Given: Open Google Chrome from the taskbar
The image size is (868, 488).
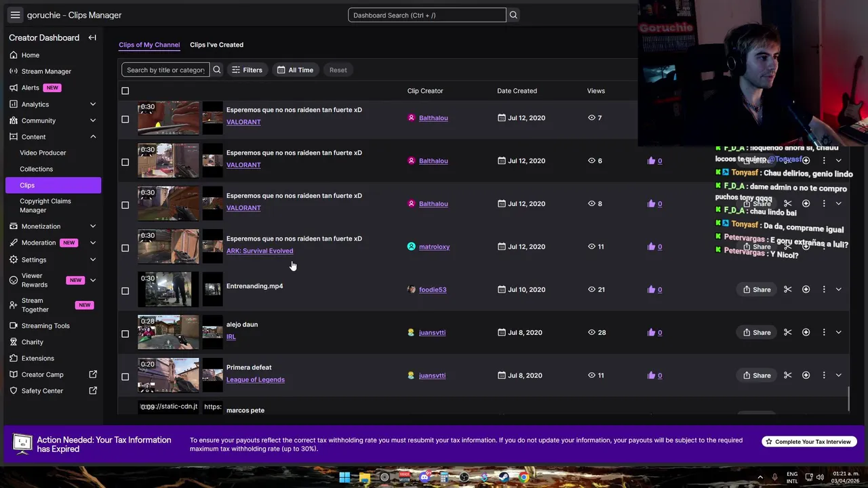Looking at the screenshot, I should [x=524, y=477].
